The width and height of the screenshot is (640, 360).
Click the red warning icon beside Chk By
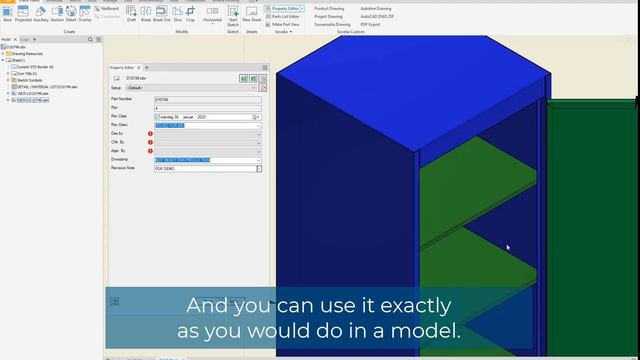pos(150,142)
